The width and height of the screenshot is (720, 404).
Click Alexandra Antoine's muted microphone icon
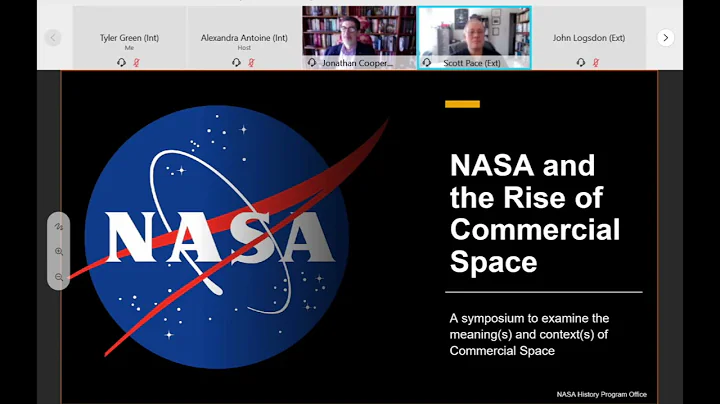[251, 62]
